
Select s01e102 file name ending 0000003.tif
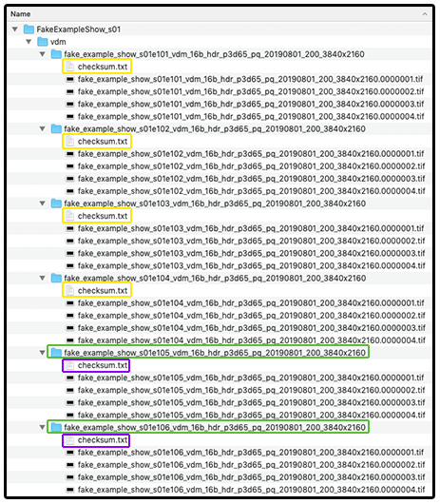[251, 179]
